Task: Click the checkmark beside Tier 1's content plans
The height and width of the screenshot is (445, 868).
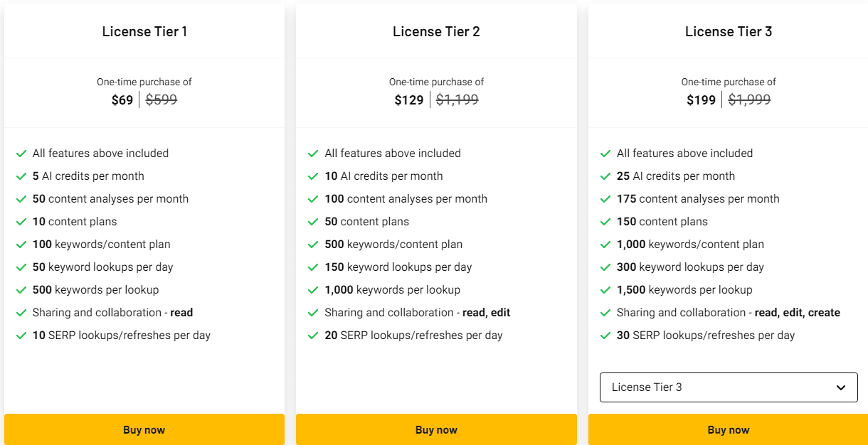Action: click(21, 221)
